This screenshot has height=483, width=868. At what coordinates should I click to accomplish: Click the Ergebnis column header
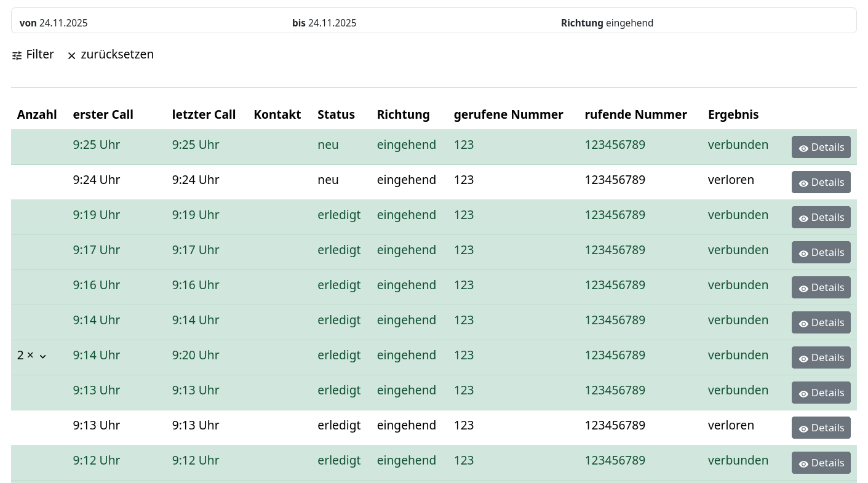coord(733,114)
